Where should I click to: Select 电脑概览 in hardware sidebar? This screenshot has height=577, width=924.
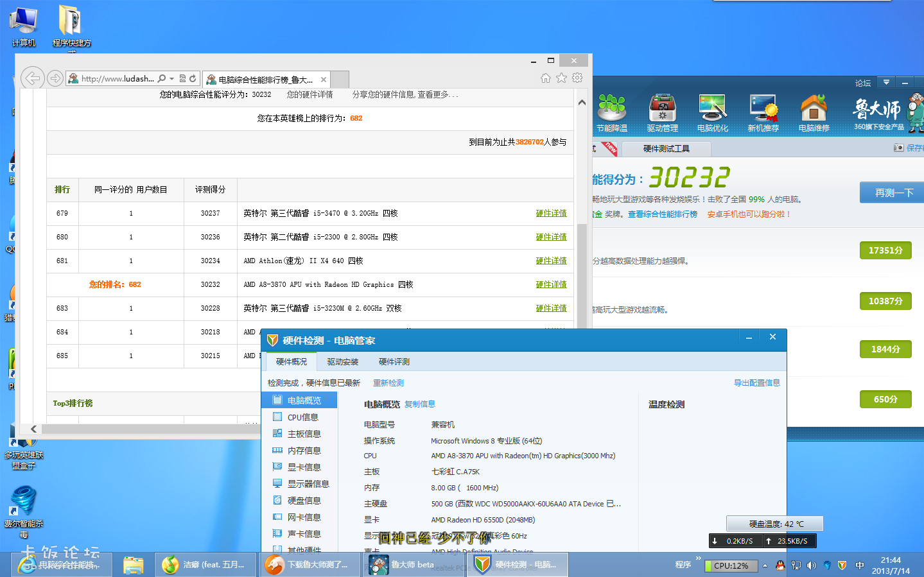tap(299, 400)
